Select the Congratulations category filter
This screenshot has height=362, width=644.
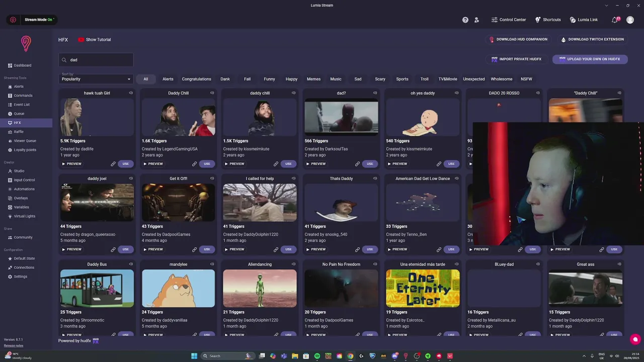197,79
